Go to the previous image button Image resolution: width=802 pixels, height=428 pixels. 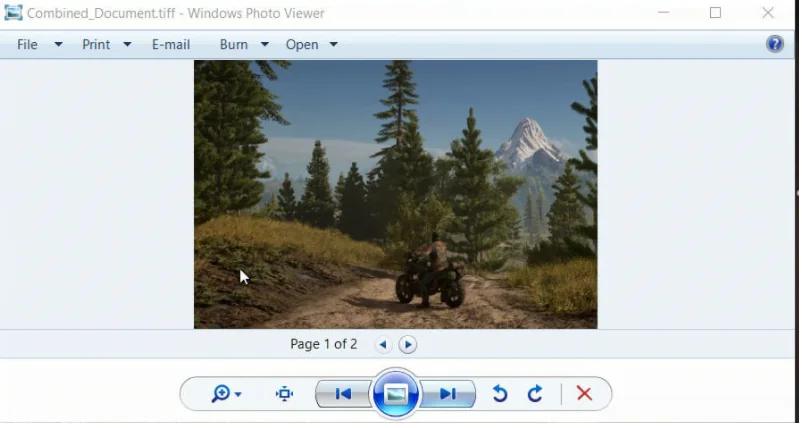point(343,394)
